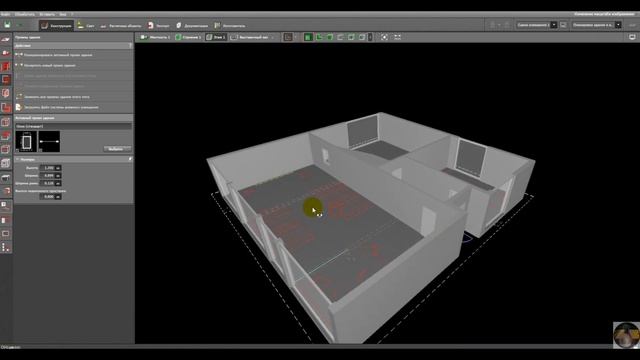Select the table furniture sidebar tool
This screenshot has height=360, width=640.
[x=6, y=178]
